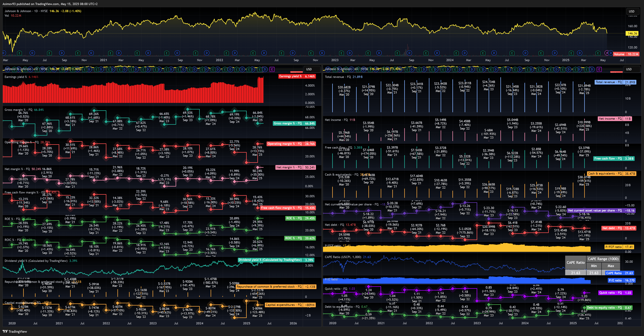Screen dimensions: 644x336
Task: Click the yellow P/FCF ratio axis tag
Action: (x=619, y=247)
